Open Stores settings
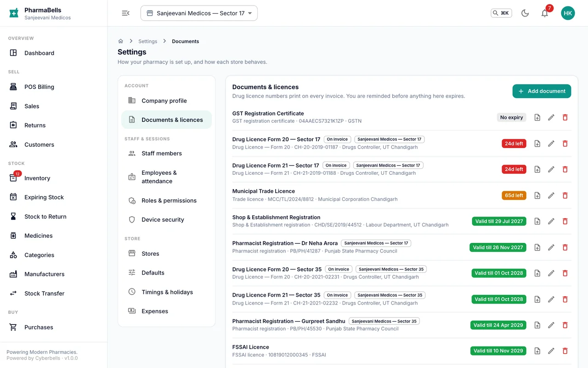Viewport: 588px width, 368px height. click(166, 253)
